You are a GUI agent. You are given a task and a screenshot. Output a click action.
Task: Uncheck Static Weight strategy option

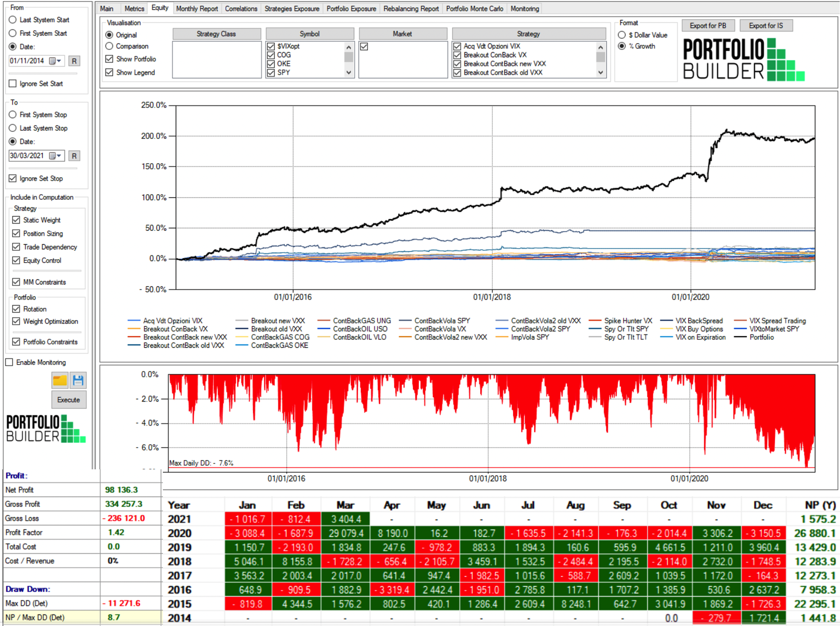pyautogui.click(x=16, y=220)
